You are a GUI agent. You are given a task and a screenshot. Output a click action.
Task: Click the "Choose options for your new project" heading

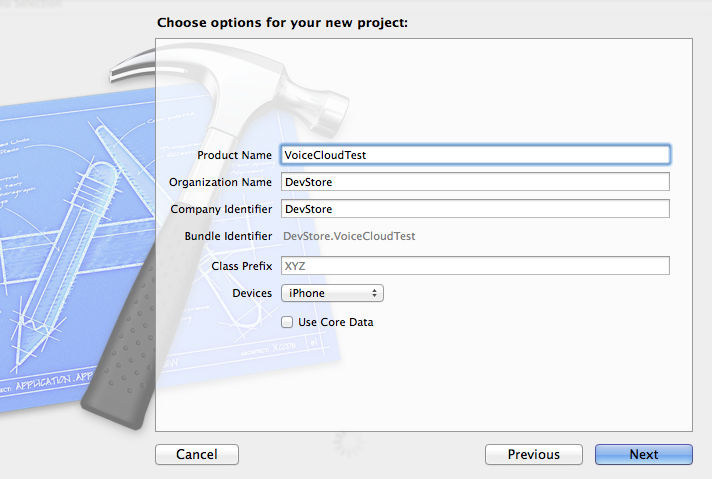pyautogui.click(x=282, y=23)
